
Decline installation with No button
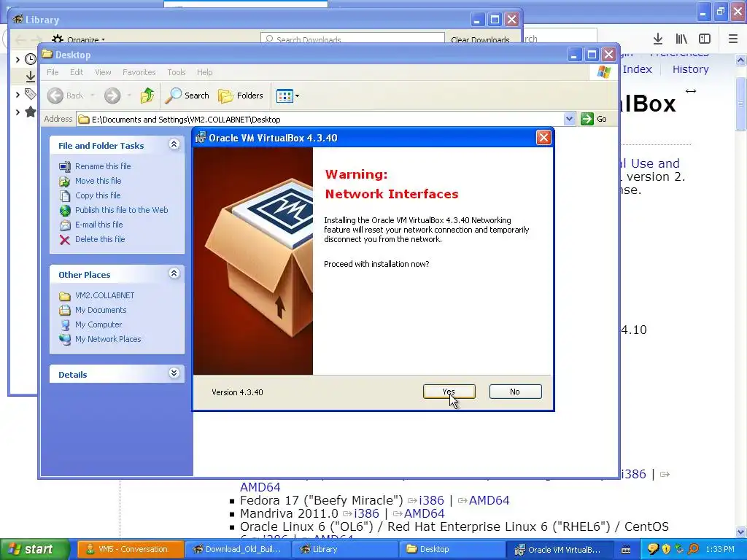[515, 392]
